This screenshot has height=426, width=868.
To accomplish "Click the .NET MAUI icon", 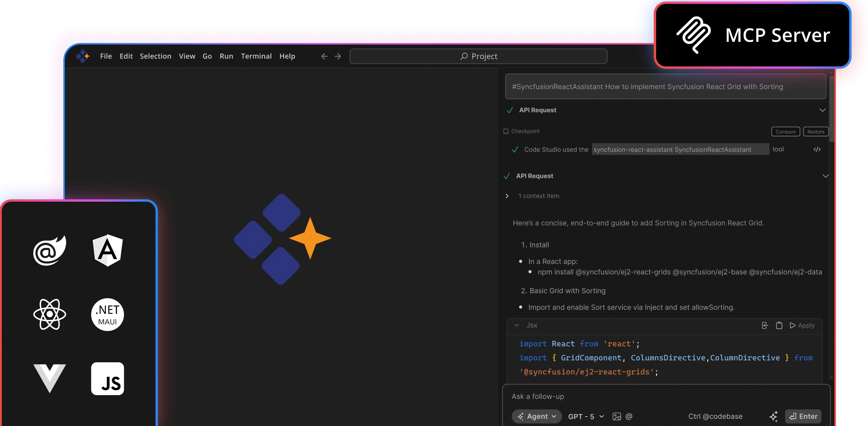I will coord(108,314).
